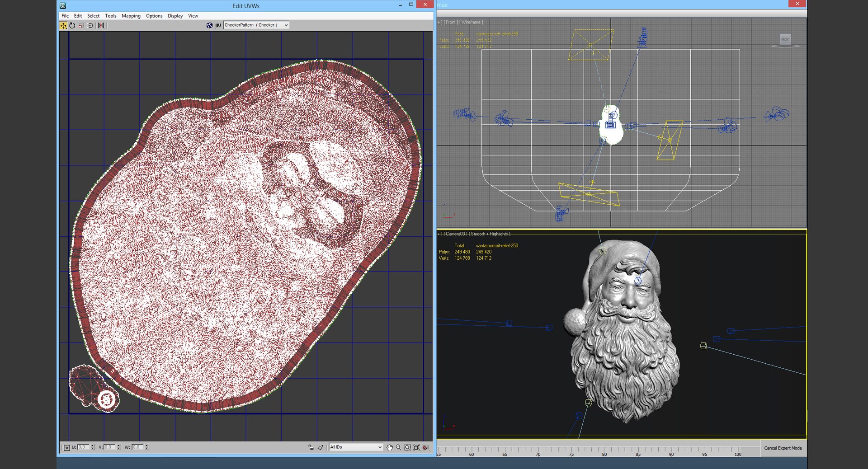868x469 pixels.
Task: Select the Pan hand tool
Action: click(x=389, y=447)
